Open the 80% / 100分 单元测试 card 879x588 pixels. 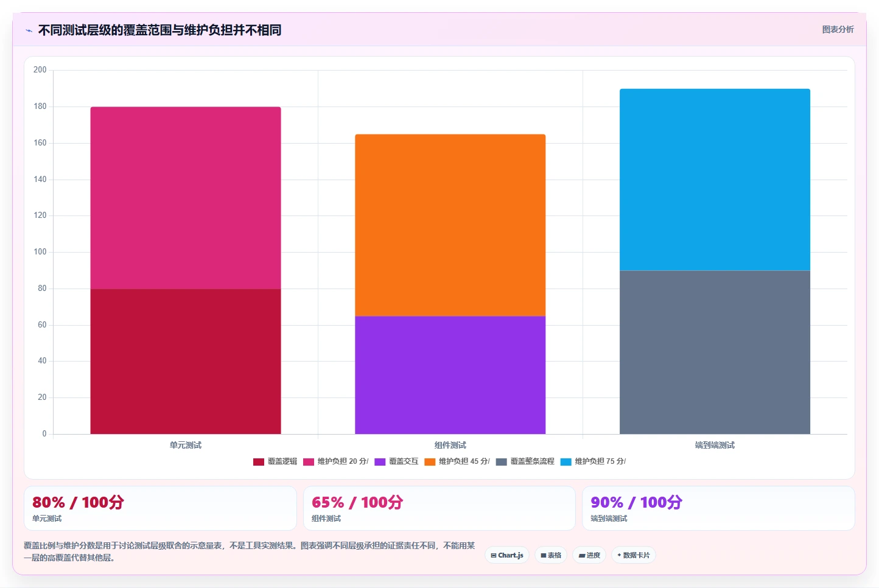pyautogui.click(x=160, y=508)
